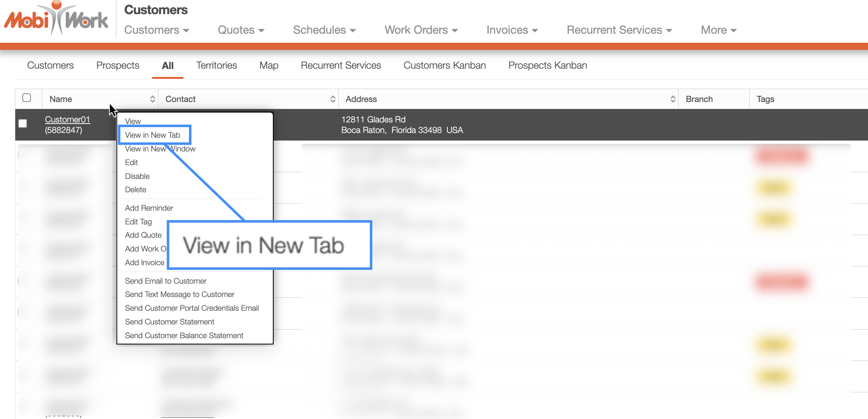Click the red tag label in first blurred row

pyautogui.click(x=781, y=156)
